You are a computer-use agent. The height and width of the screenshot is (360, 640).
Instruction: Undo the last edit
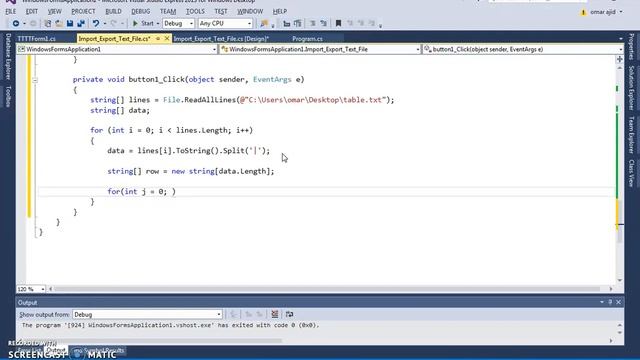tap(96, 24)
